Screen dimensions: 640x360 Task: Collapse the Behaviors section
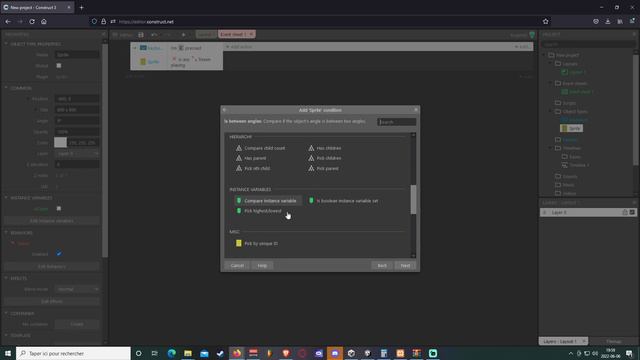[6, 233]
